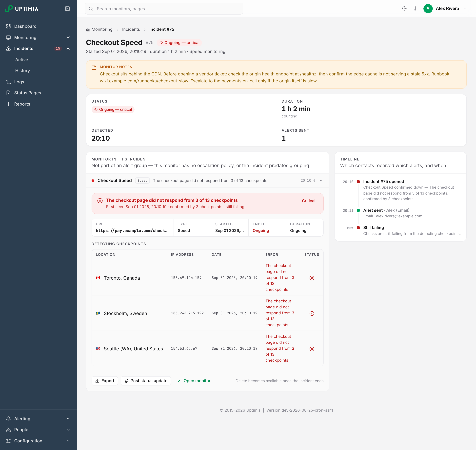Screen dimensions: 476x450
Task: Focus the Search monitors, pages field
Action: 164,9
